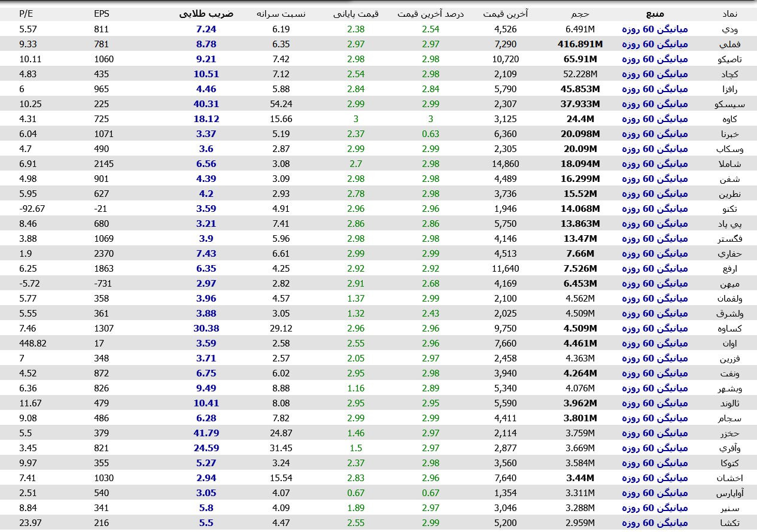The width and height of the screenshot is (757, 532).
Task: Select the سيسكو symbol name
Action: pyautogui.click(x=725, y=104)
